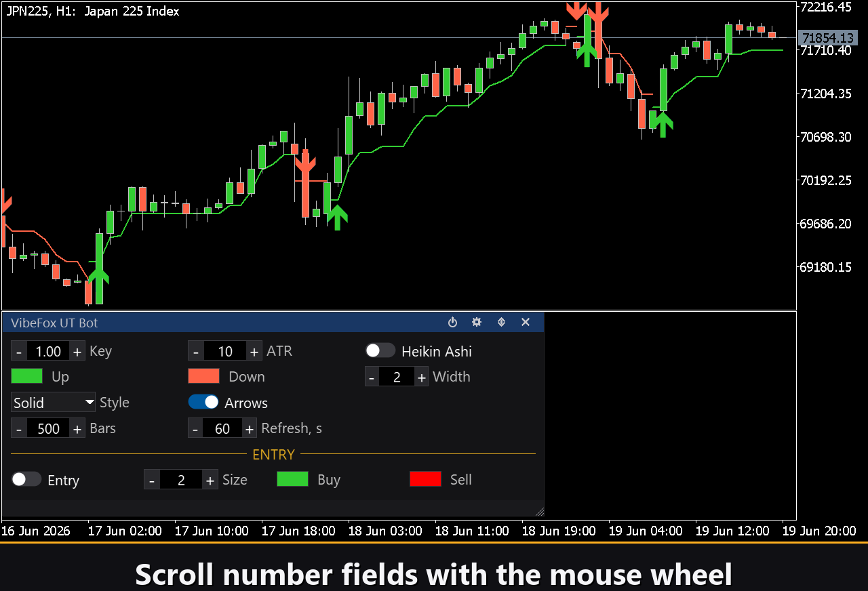Change the green Buy color swatch
The height and width of the screenshot is (591, 868).
pos(293,479)
